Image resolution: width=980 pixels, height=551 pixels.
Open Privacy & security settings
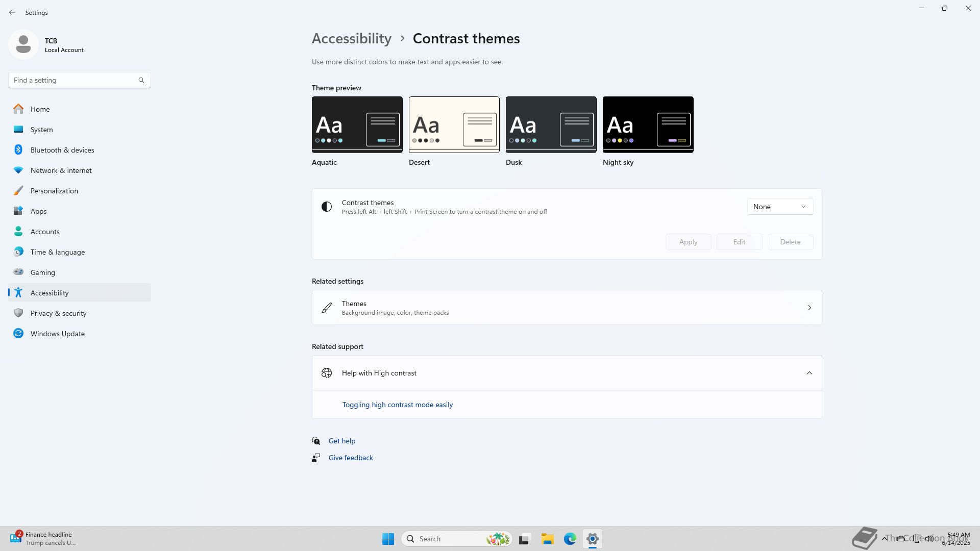58,313
